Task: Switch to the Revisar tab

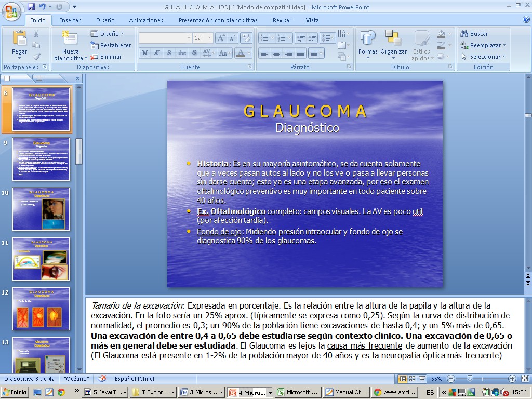Action: coord(282,20)
